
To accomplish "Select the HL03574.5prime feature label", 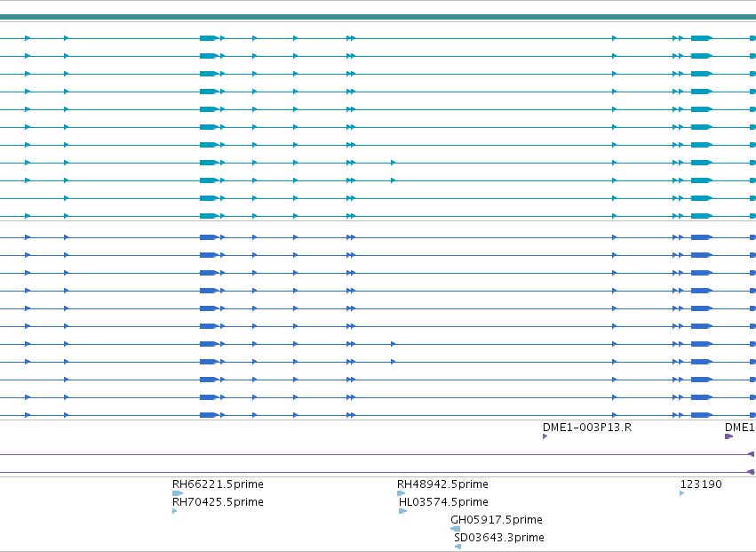I will click(x=443, y=502).
